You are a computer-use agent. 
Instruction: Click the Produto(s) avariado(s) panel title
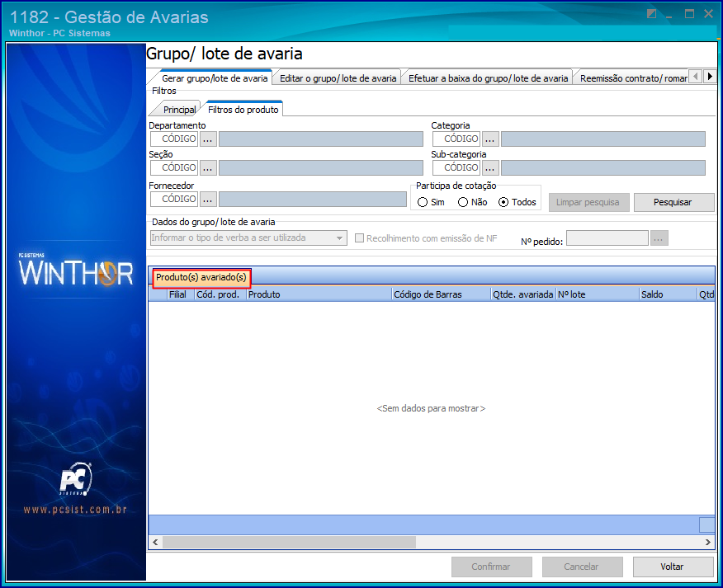pyautogui.click(x=201, y=277)
